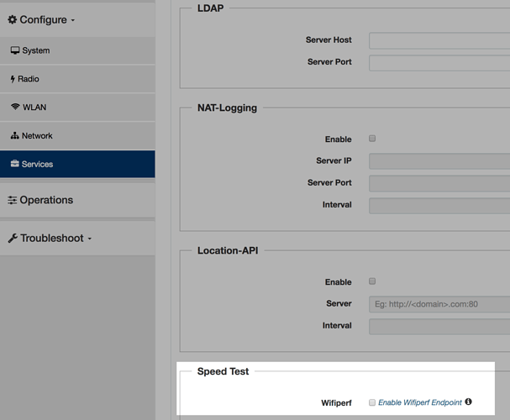Go to the WLAN configuration page

point(34,108)
